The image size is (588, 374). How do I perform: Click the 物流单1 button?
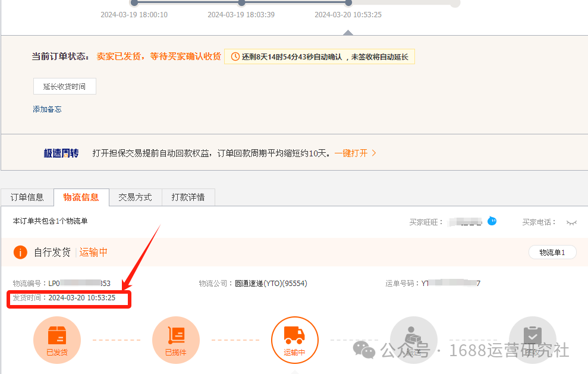tap(552, 253)
